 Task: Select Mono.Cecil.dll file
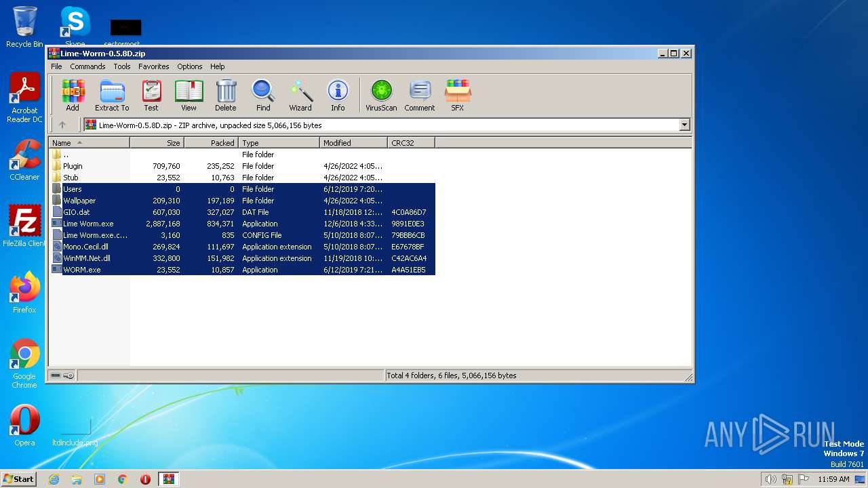242,247
